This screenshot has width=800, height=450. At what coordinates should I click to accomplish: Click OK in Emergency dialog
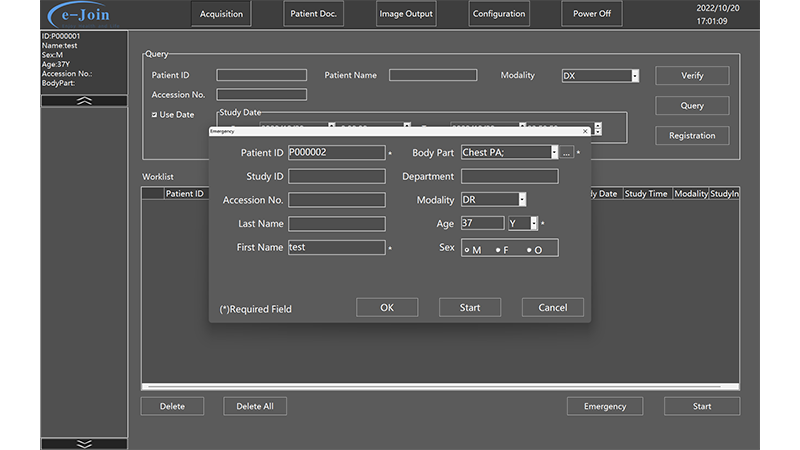(387, 308)
